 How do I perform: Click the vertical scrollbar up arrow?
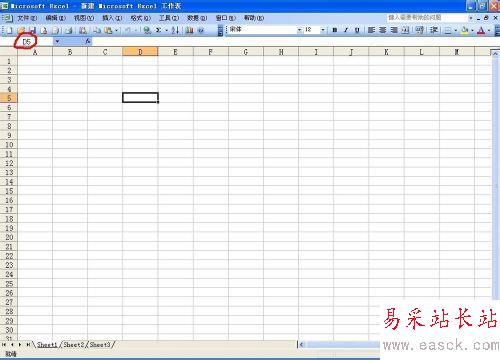click(x=495, y=53)
